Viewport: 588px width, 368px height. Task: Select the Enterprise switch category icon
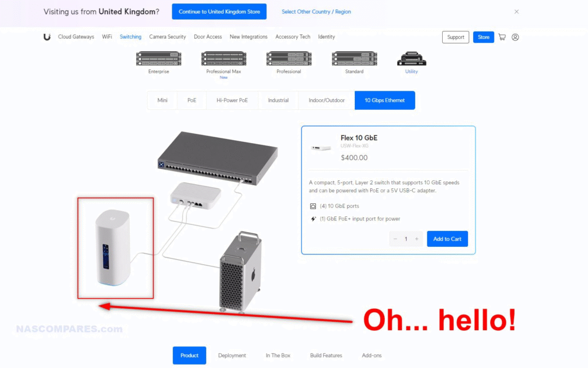158,59
